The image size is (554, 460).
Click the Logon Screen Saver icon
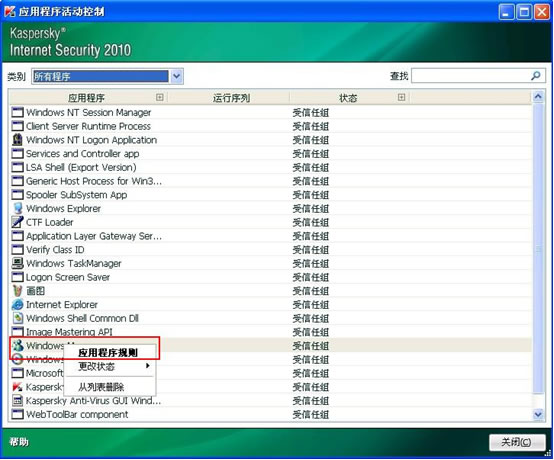tap(17, 277)
